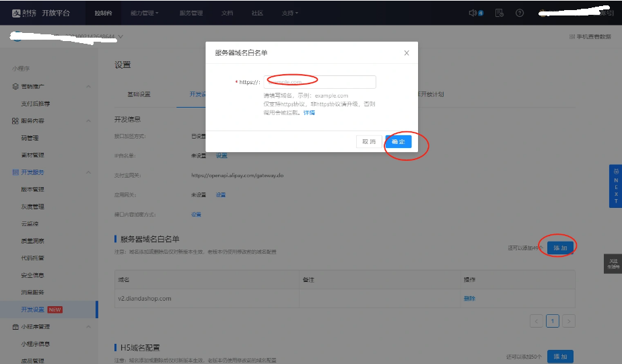Screen dimensions: 622x364
Task: Click 删除 for v2.diandashop.com
Action: pos(470,298)
